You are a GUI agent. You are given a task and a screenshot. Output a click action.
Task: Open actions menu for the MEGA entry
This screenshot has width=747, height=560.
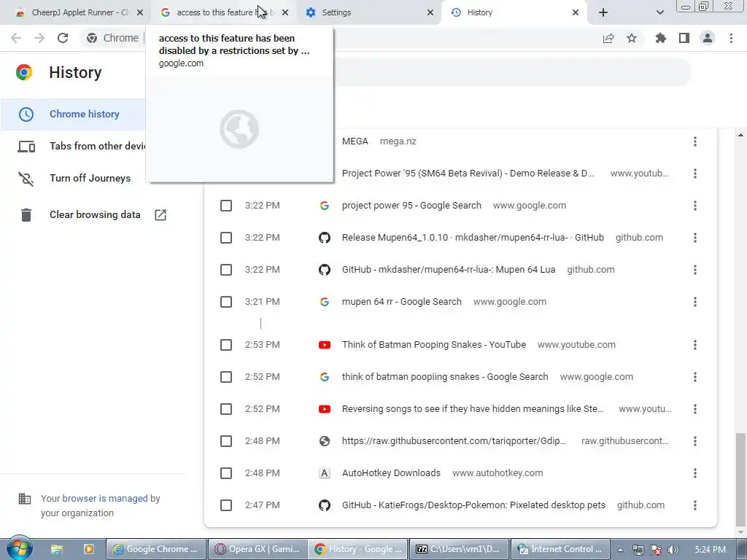(x=695, y=141)
